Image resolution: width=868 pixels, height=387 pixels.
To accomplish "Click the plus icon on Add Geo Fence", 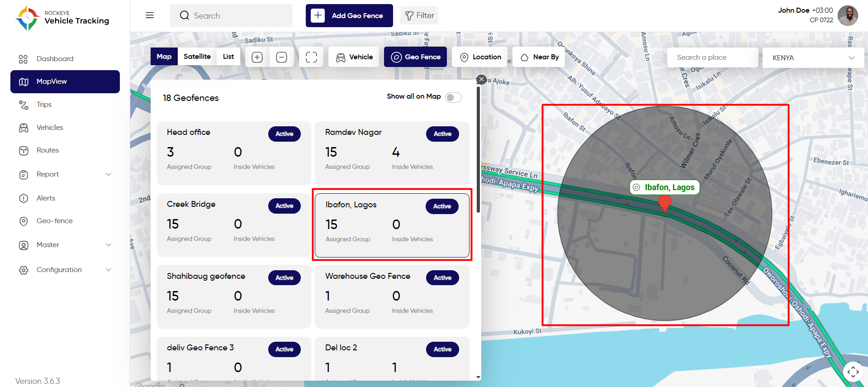I will tap(318, 15).
